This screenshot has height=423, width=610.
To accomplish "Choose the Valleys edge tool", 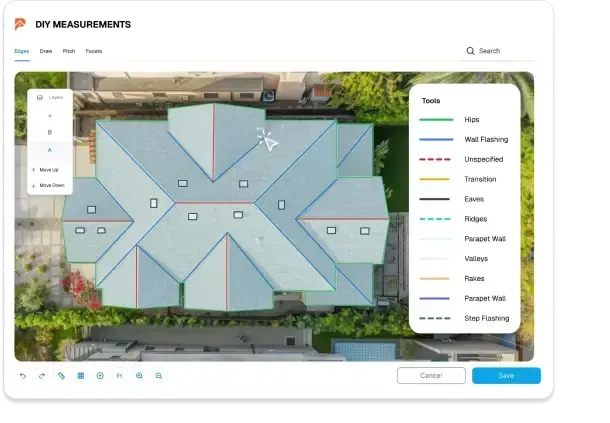I will point(464,258).
